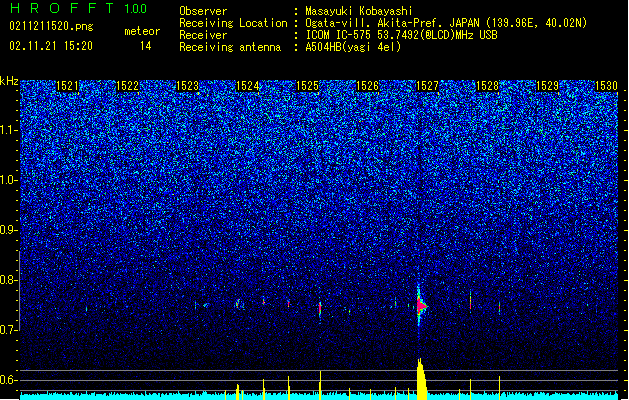Click the large pink meteor echo below the 1527 marker
Viewport: 629px width, 400px height.
421,306
